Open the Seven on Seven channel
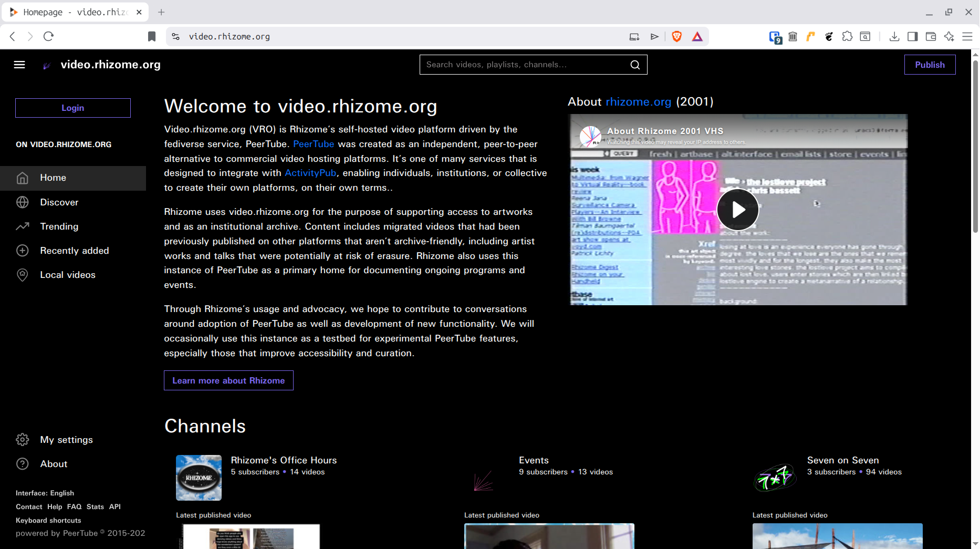The height and width of the screenshot is (549, 980). click(843, 460)
